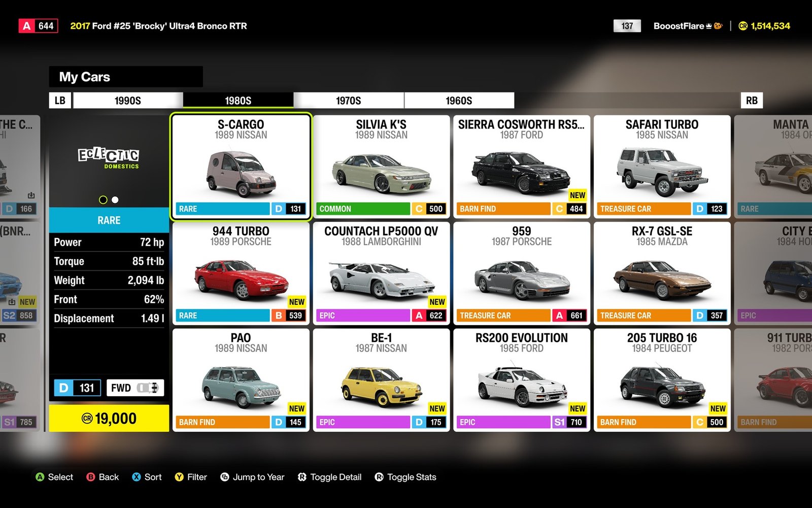The height and width of the screenshot is (508, 812).
Task: Click the 2017 Ford Brocky Bronco title
Action: click(x=158, y=26)
